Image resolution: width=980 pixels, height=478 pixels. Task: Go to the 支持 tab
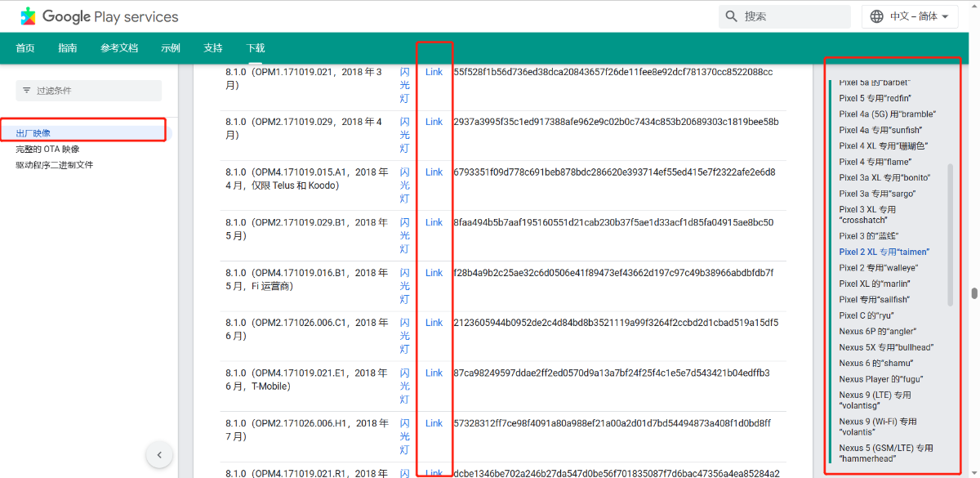tap(213, 48)
